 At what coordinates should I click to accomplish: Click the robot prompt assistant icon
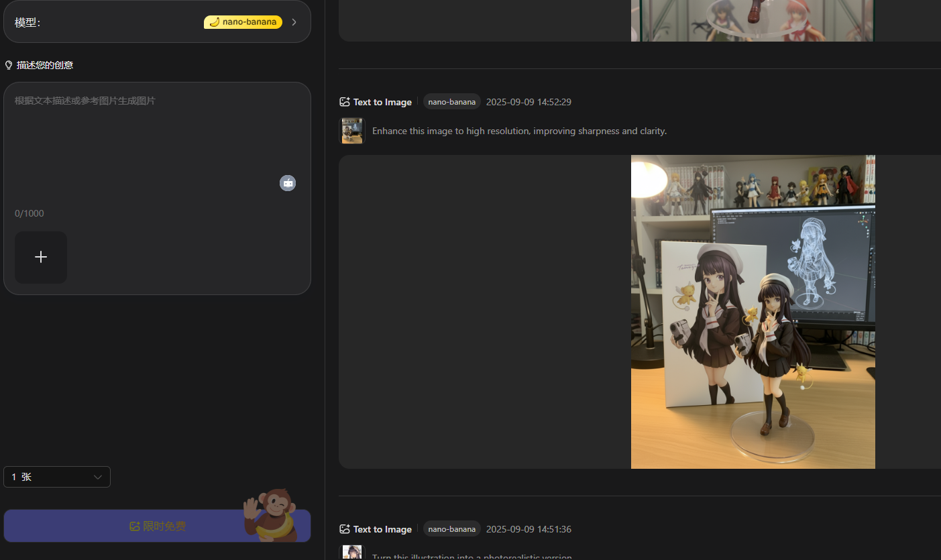tap(288, 183)
